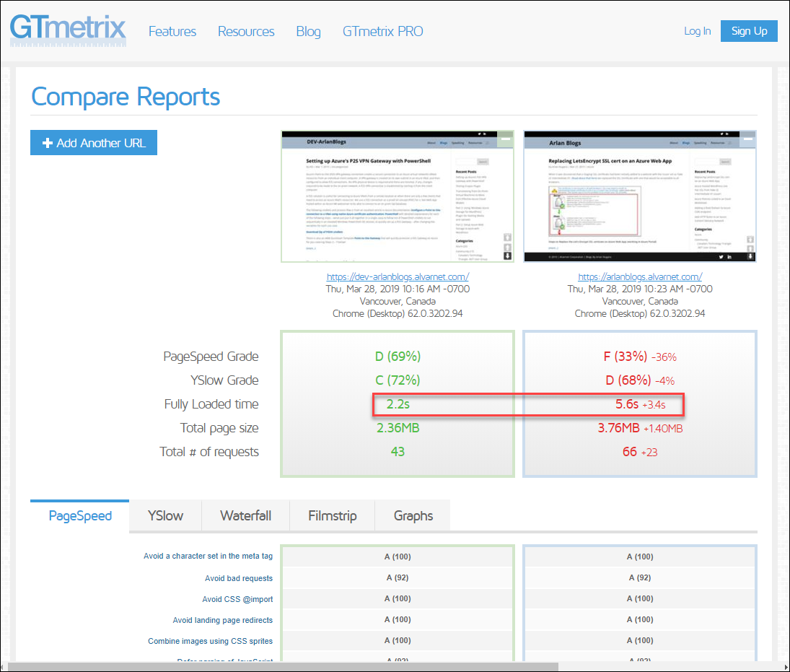
Task: Click the F (33%) PageSpeed grade
Action: [626, 357]
